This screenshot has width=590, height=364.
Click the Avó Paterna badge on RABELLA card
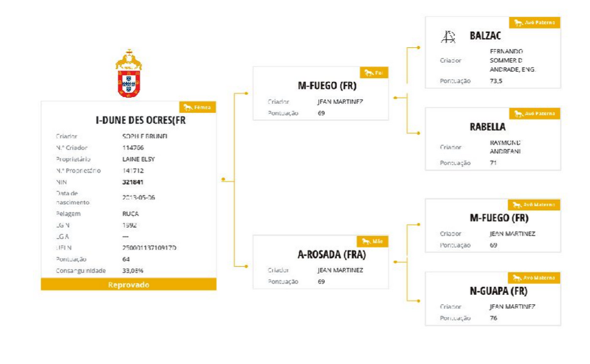point(535,114)
